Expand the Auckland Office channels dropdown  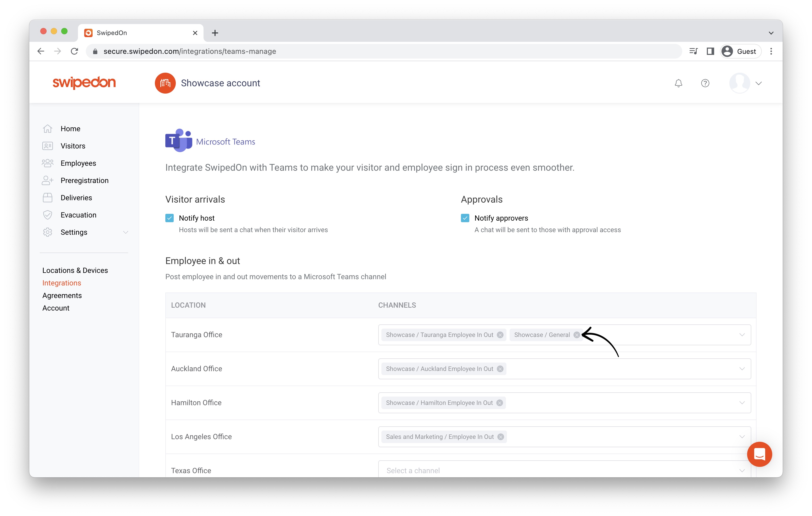pyautogui.click(x=742, y=369)
